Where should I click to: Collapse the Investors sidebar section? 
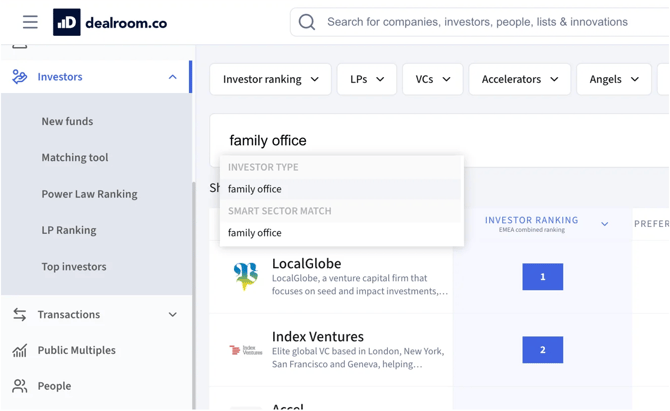pyautogui.click(x=172, y=77)
